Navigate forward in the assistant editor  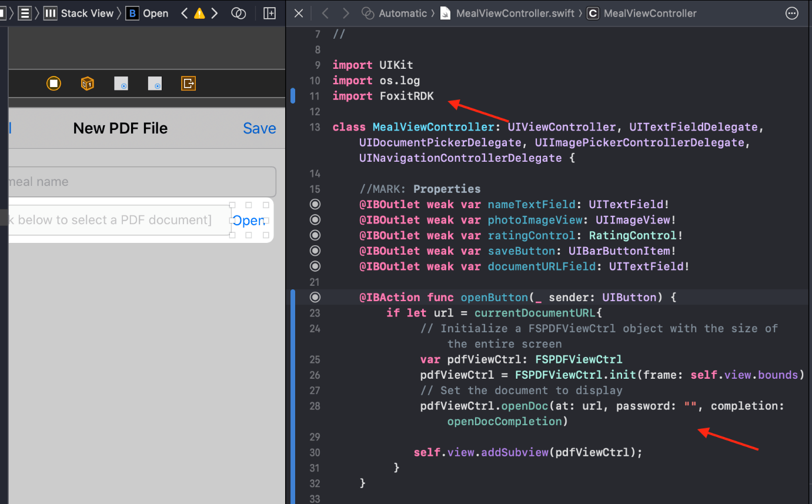pyautogui.click(x=346, y=13)
